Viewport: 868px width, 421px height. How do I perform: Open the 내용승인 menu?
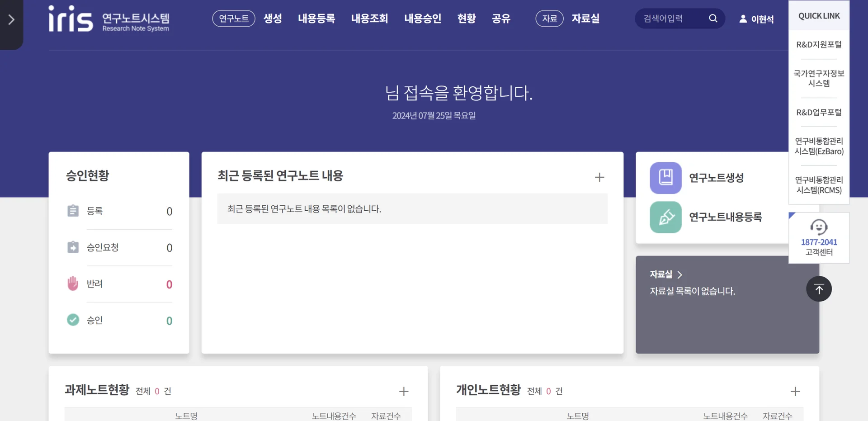422,19
